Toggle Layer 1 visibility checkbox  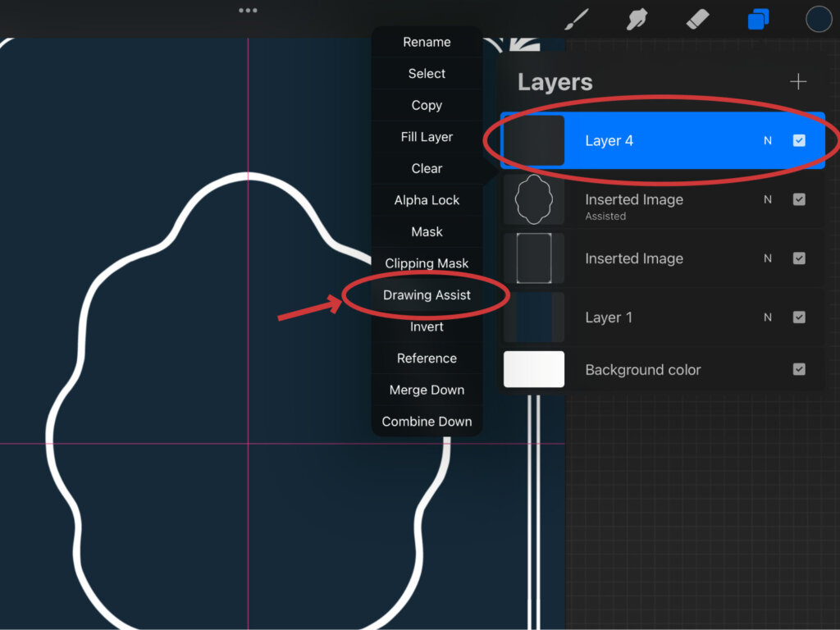[799, 317]
